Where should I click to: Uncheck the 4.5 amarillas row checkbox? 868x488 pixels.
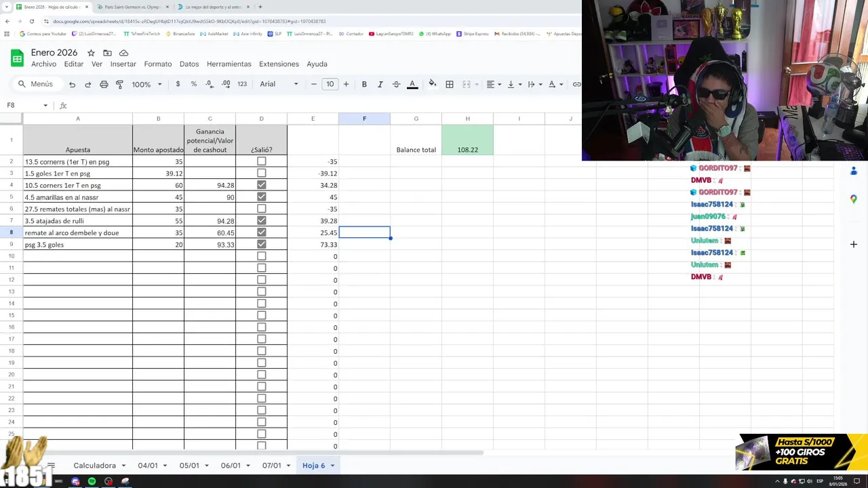click(x=261, y=197)
